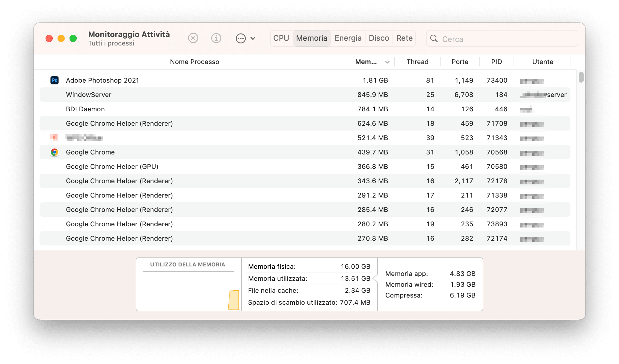Click the process list vertical scrollbar thumb
The height and width of the screenshot is (364, 619).
point(581,77)
